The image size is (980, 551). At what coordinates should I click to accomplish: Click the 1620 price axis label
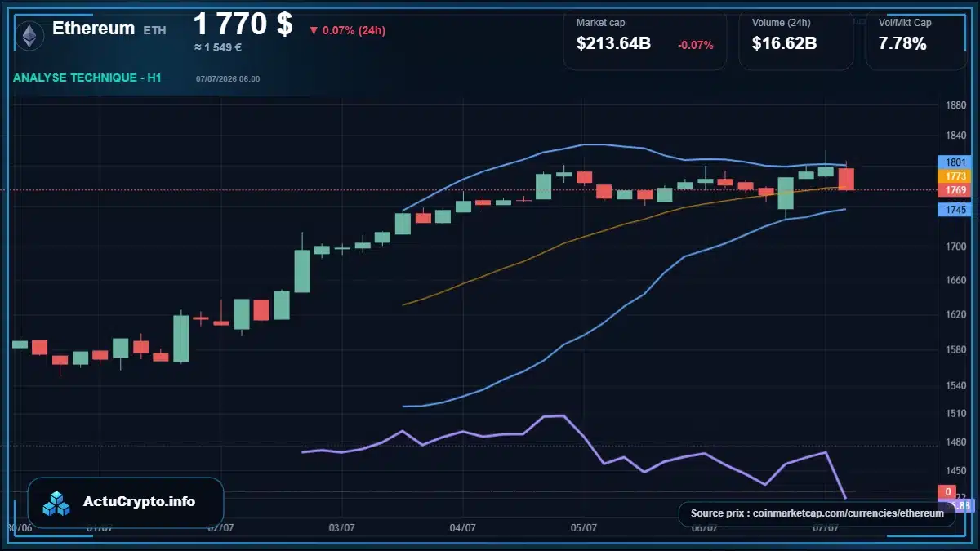coord(955,314)
